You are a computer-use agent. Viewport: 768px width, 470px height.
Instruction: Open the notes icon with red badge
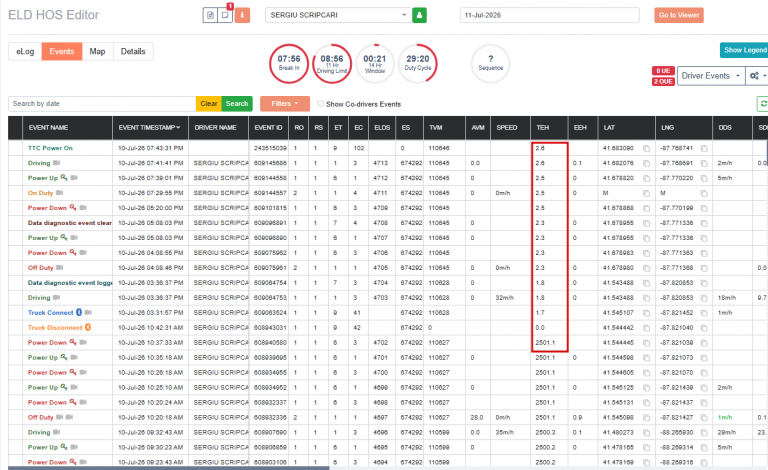point(225,15)
